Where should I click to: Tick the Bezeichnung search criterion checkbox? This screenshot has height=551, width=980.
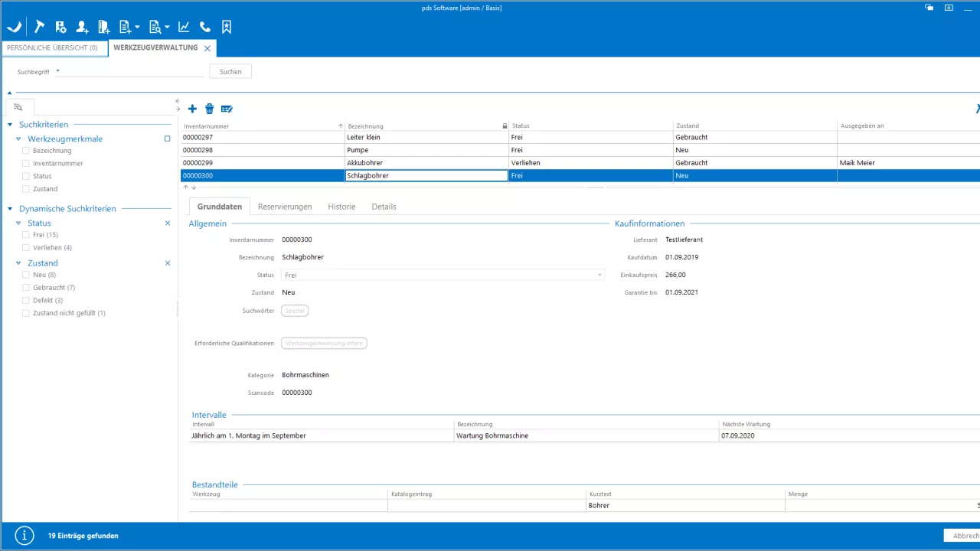tap(26, 151)
